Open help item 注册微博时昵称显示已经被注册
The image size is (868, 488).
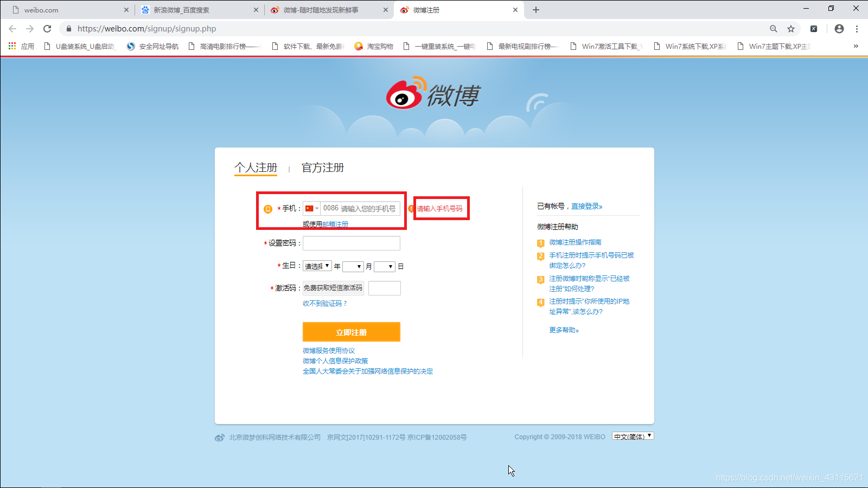[589, 284]
